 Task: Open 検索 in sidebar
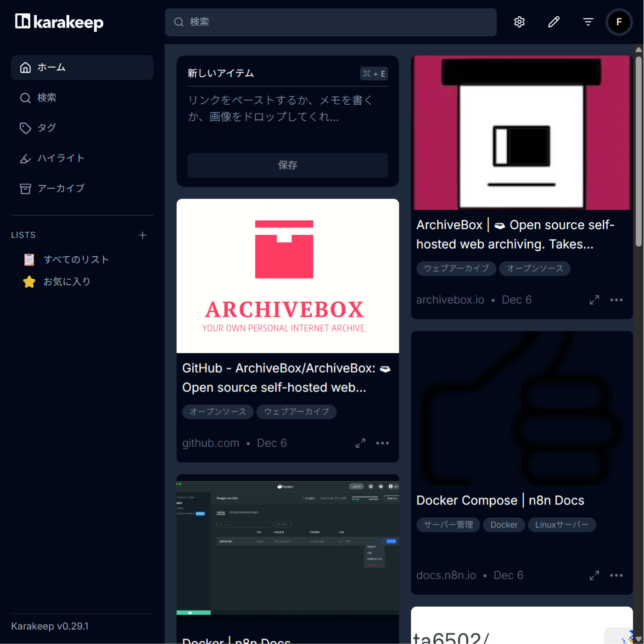[82, 98]
